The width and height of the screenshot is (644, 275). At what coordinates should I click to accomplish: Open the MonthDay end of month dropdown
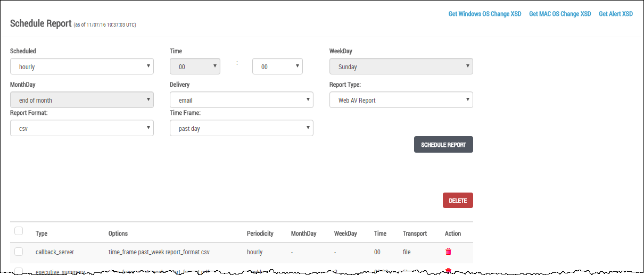82,100
